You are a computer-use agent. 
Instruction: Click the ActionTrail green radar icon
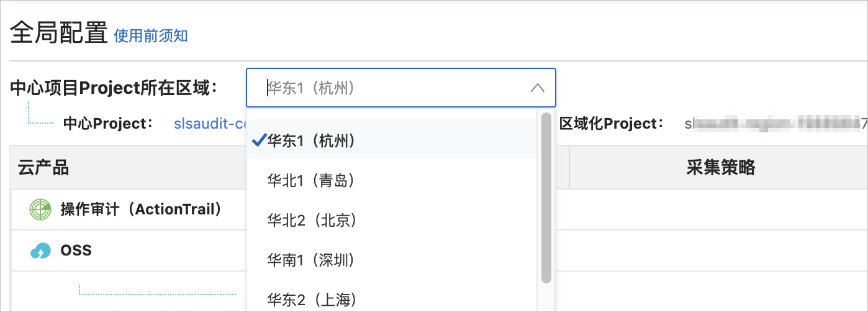click(40, 210)
